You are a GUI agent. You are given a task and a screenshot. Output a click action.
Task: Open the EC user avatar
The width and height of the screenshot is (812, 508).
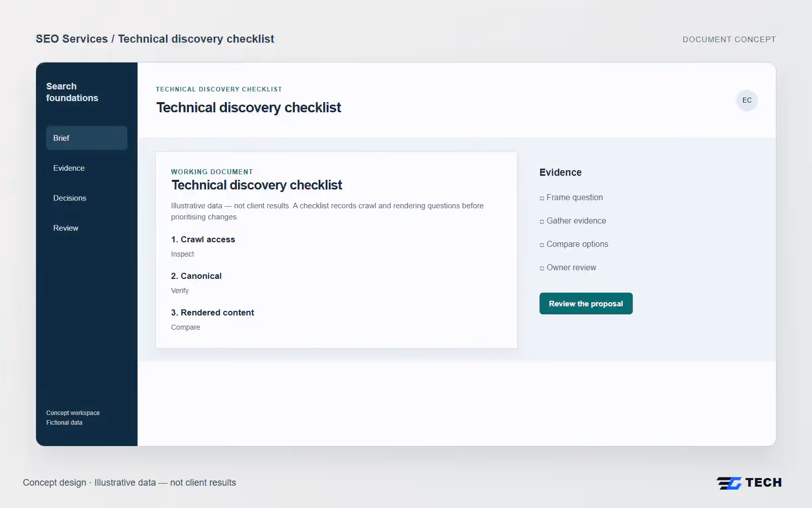tap(747, 100)
